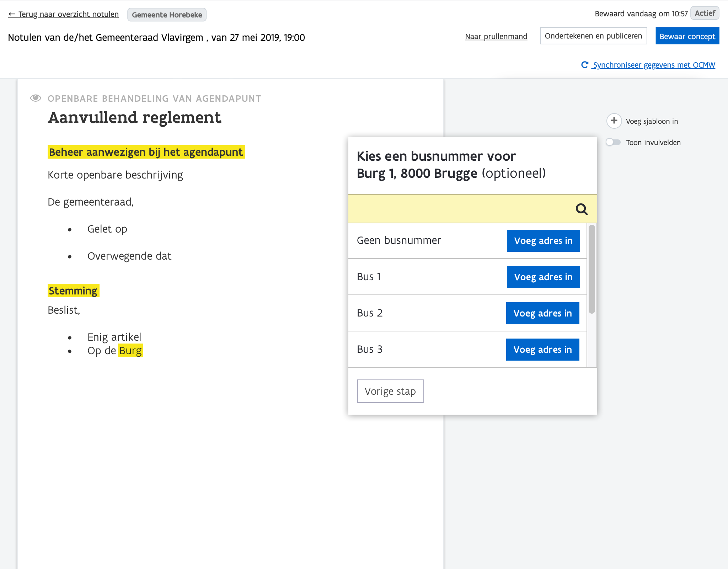Click the highlighted Stemming section
The height and width of the screenshot is (569, 728).
73,291
